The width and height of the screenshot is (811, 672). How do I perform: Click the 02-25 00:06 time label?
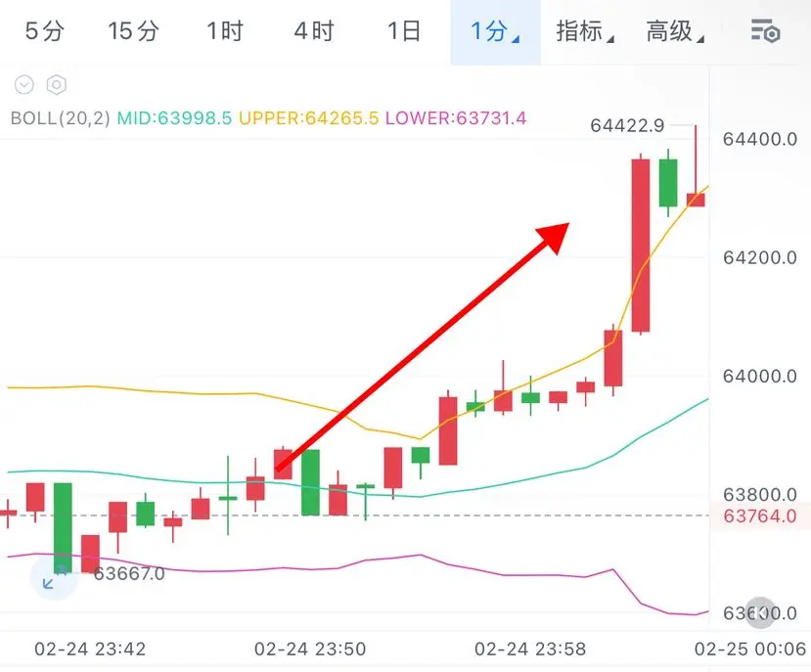pyautogui.click(x=750, y=649)
